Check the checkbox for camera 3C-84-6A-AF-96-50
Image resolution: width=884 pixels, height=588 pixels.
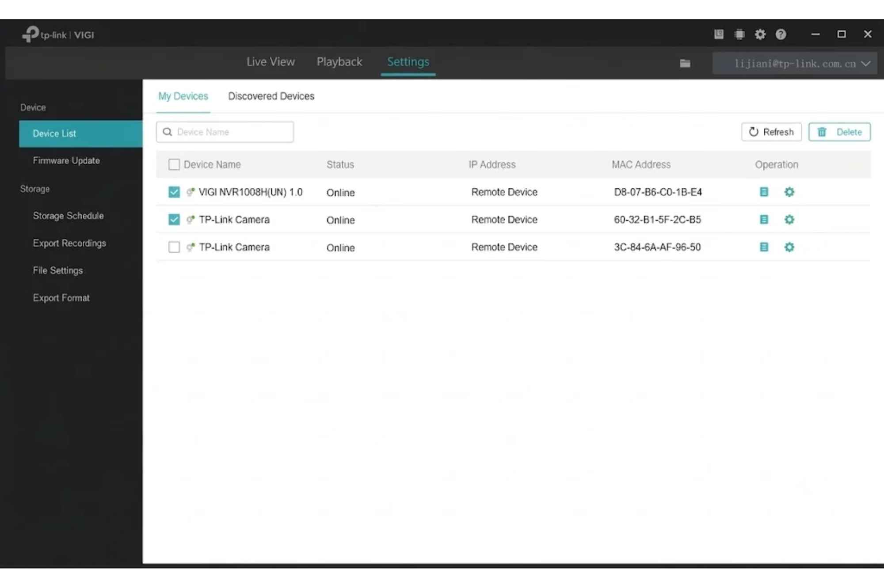coord(174,247)
